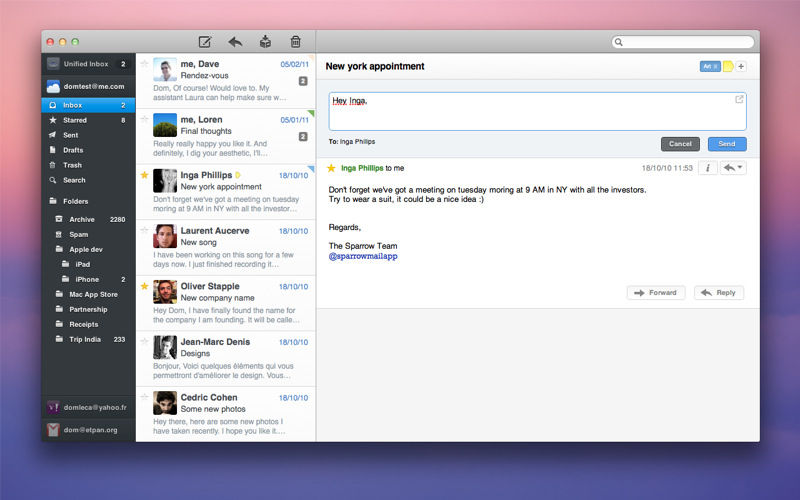Open the Starred folder

tap(88, 120)
